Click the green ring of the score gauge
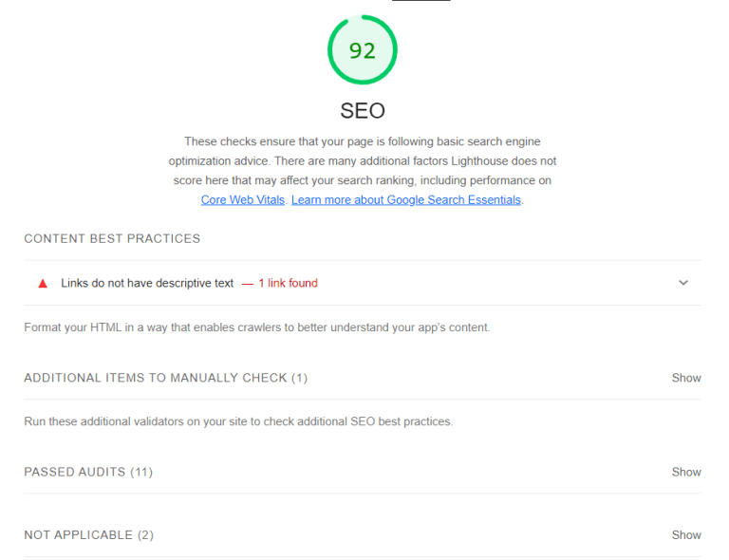 (x=331, y=50)
